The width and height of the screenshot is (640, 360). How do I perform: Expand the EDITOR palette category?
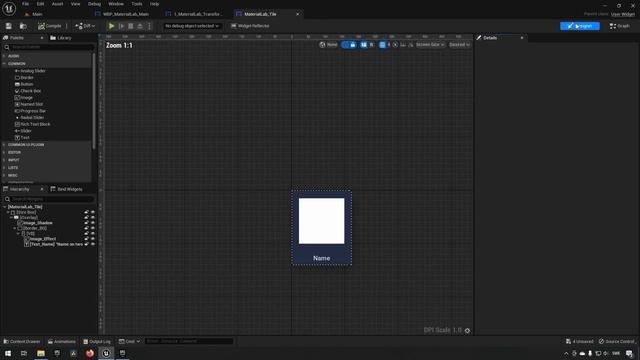4,153
